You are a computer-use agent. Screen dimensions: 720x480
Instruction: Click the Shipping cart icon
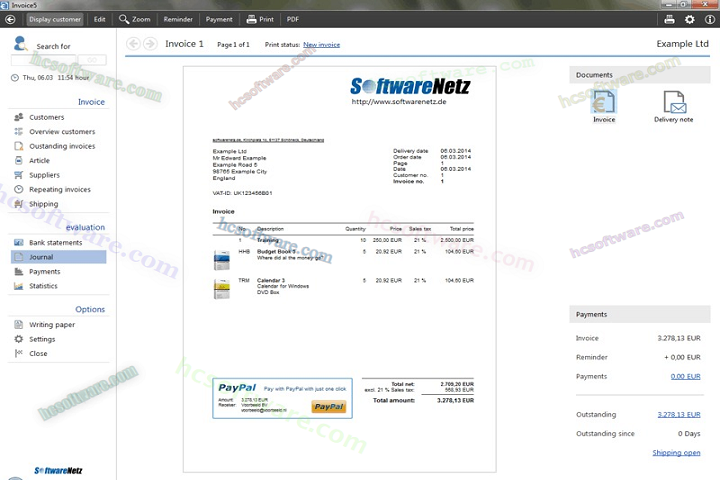tap(18, 204)
